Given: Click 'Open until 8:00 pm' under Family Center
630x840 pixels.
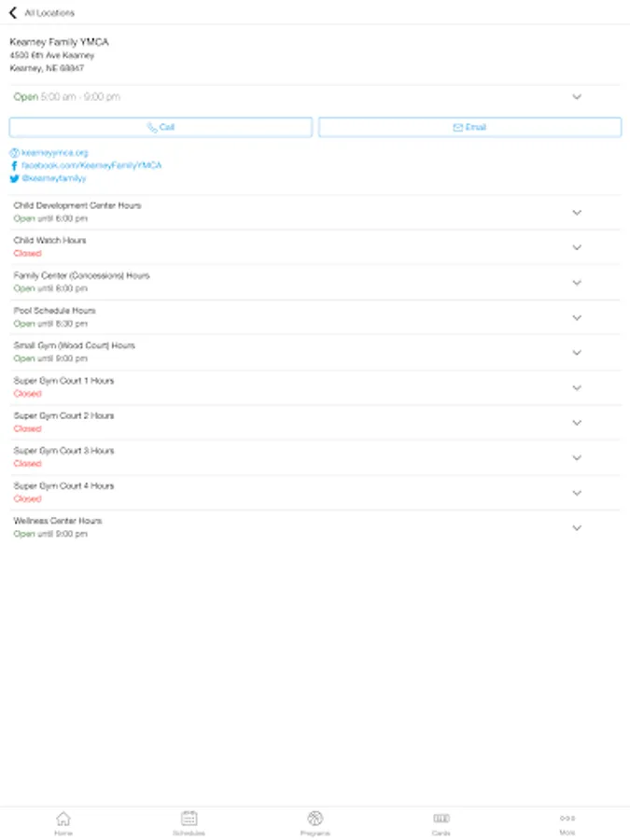Looking at the screenshot, I should click(50, 288).
